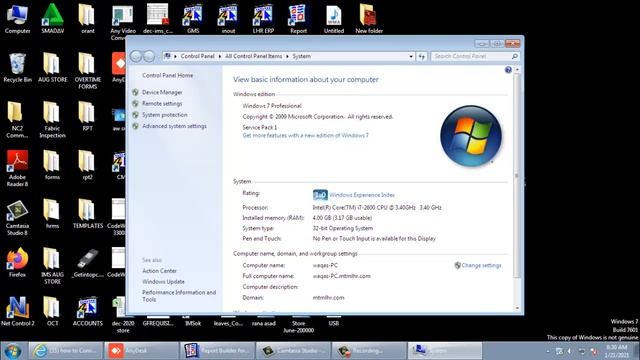Open System protection link
Viewport: 640px width, 360px height.
pyautogui.click(x=164, y=115)
